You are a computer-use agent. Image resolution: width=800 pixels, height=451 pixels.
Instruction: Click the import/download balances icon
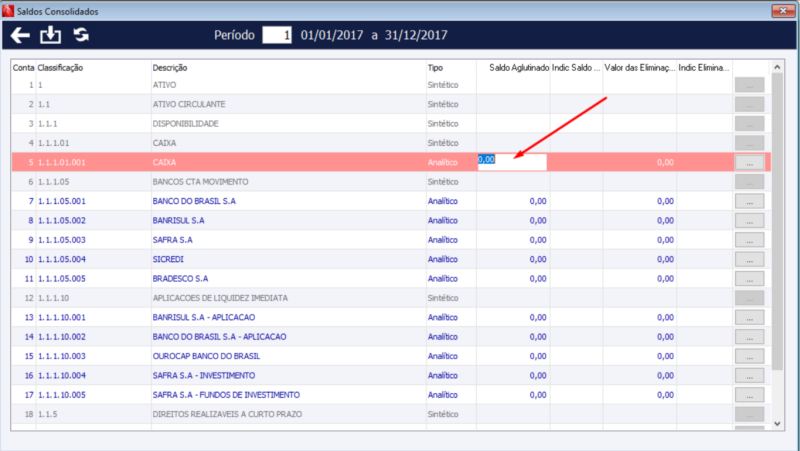51,35
